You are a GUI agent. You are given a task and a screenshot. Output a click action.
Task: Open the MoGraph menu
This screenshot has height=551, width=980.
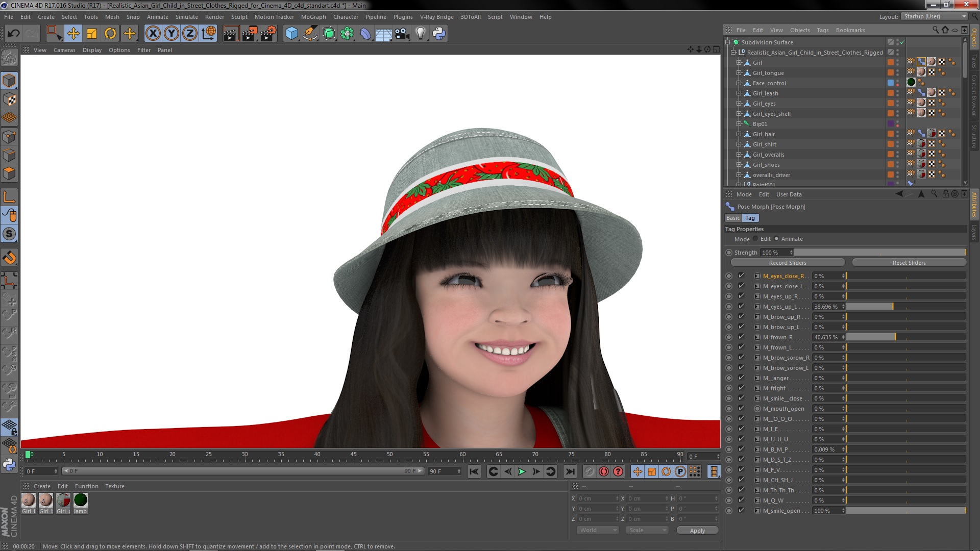point(313,17)
